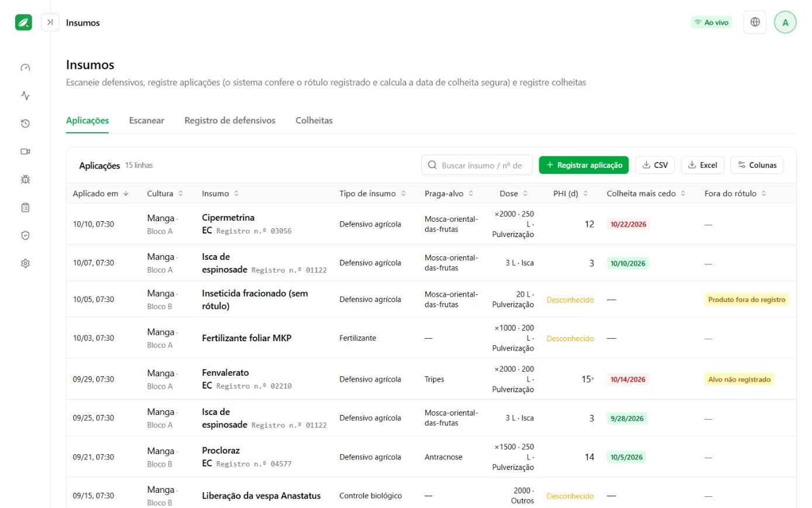The height and width of the screenshot is (508, 812).
Task: Click the Alvo não registrado badge
Action: [739, 379]
